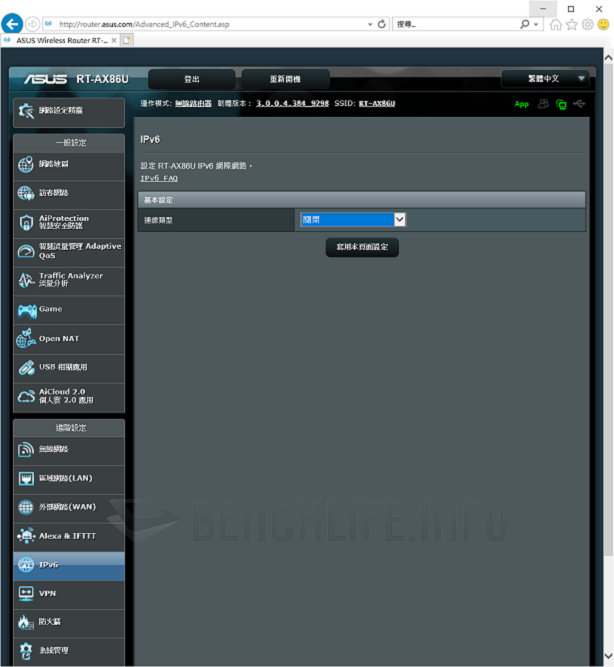Open Firewall flame icon

point(26,622)
